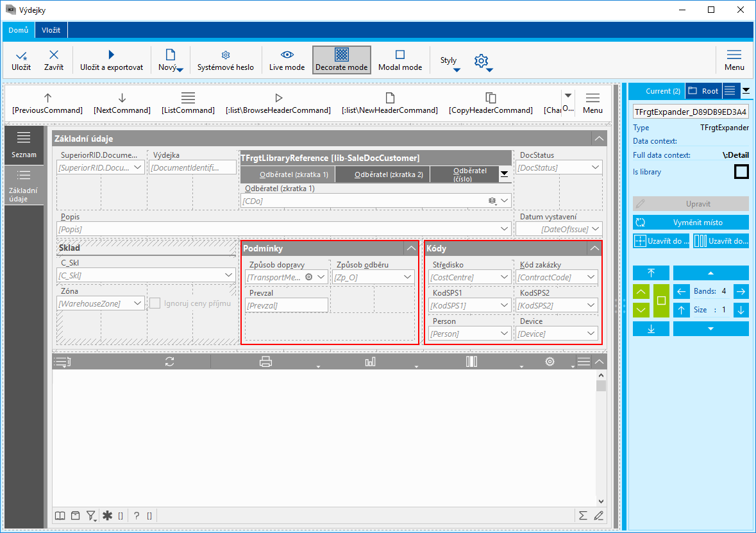This screenshot has height=533, width=756.
Task: Click the move-to-bottom arrow button
Action: (x=651, y=328)
